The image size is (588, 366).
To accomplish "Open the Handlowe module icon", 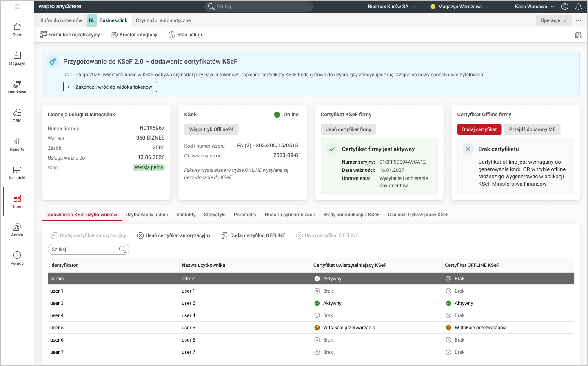I will (17, 87).
